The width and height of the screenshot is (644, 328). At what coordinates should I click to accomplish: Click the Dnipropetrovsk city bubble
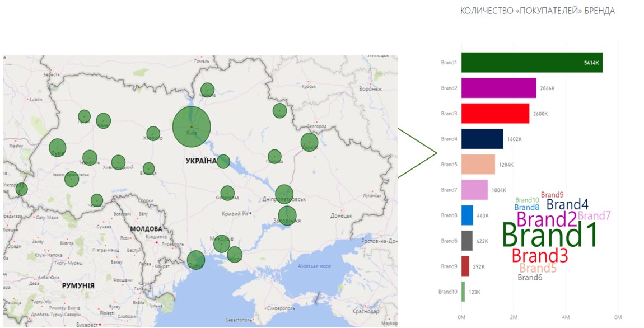pyautogui.click(x=284, y=194)
